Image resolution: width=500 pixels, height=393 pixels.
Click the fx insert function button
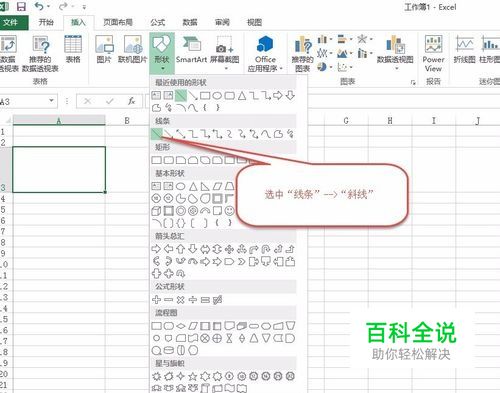tap(132, 101)
